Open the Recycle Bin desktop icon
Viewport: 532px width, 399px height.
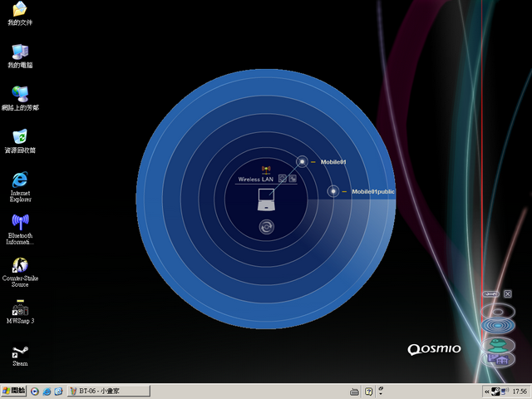(20, 141)
